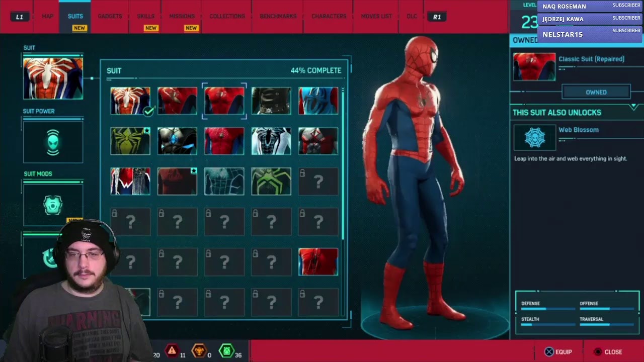Click the Equip cross button prompt
Viewport: 644px width, 362px height.
(558, 352)
